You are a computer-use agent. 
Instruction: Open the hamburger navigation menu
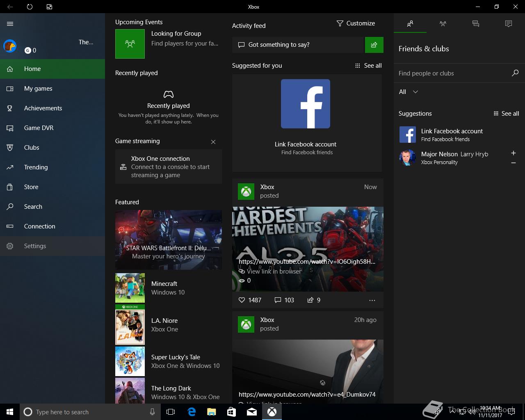click(10, 24)
